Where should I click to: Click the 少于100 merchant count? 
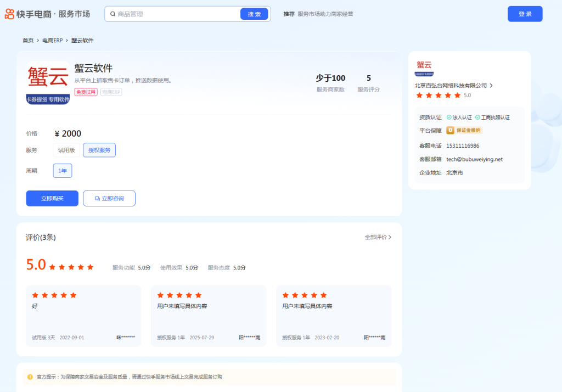point(330,78)
